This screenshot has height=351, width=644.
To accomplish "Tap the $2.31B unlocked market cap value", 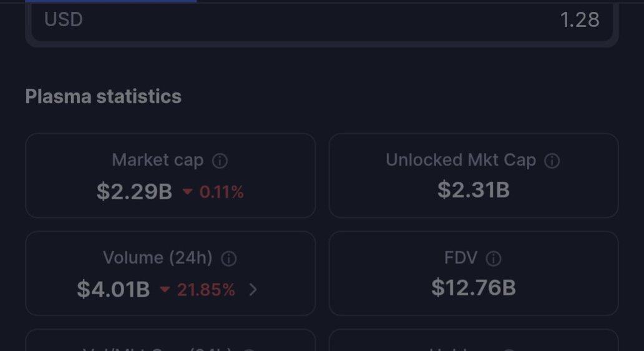I will (x=474, y=190).
